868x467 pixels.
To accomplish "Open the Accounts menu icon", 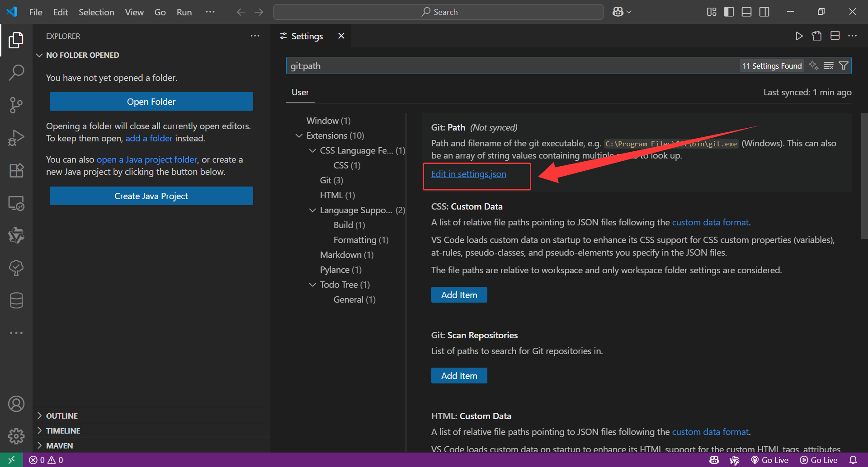I will (x=16, y=404).
